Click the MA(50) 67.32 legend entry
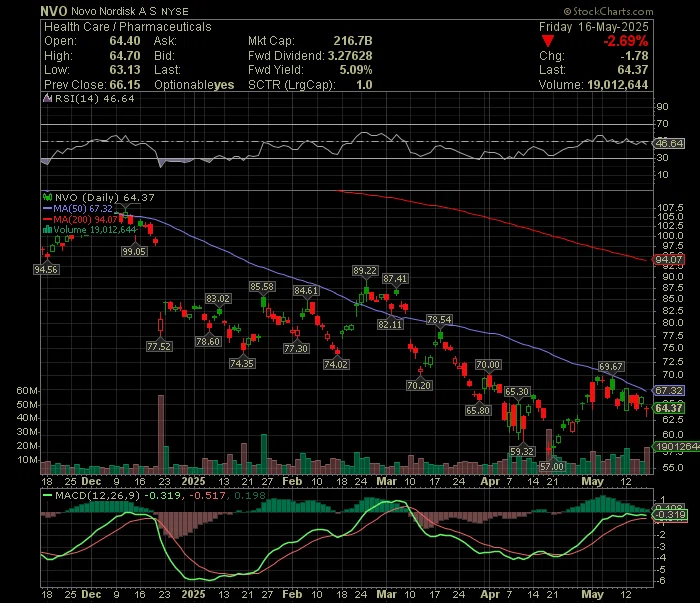The height and width of the screenshot is (603, 700). [x=78, y=208]
